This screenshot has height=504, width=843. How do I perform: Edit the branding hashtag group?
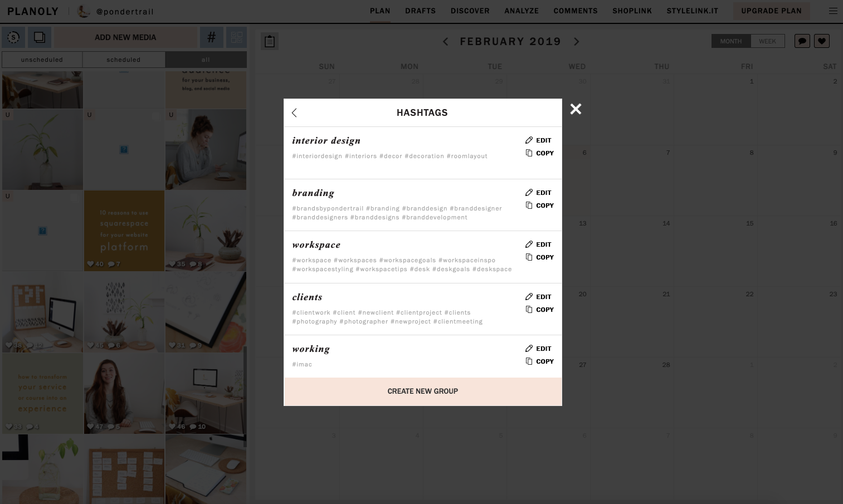538,193
